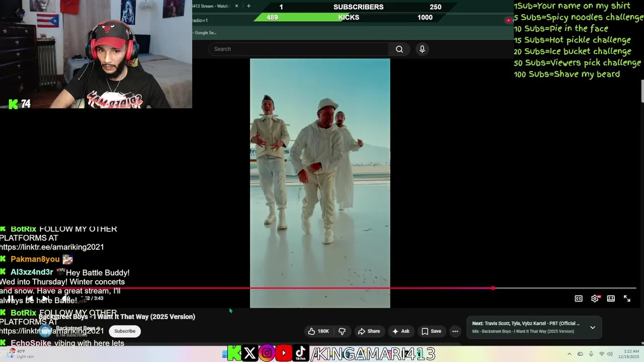
Task: Open Backstreet Boys channel avatar
Action: tap(46, 331)
